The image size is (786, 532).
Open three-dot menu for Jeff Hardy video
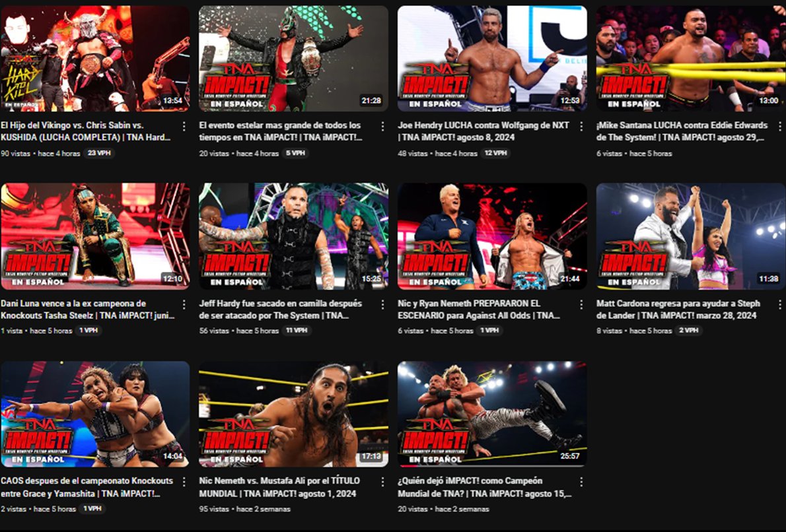382,304
